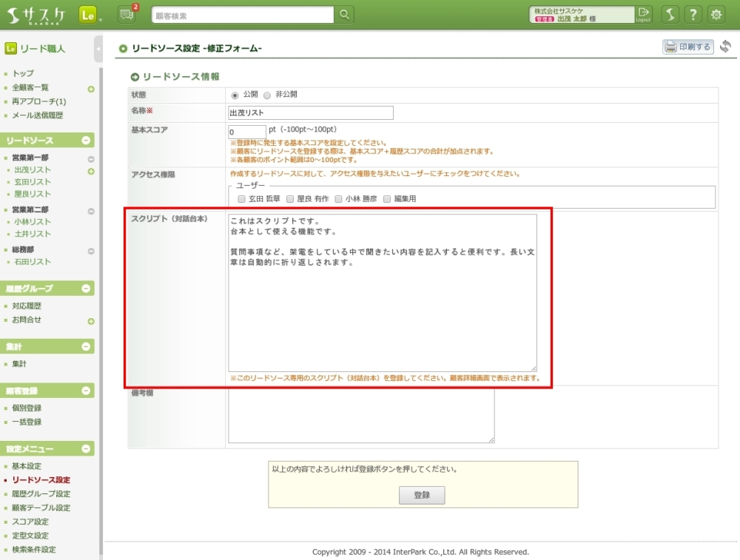Collapse the 営業第一部 group
Image resolution: width=740 pixels, height=560 pixels.
(91, 159)
